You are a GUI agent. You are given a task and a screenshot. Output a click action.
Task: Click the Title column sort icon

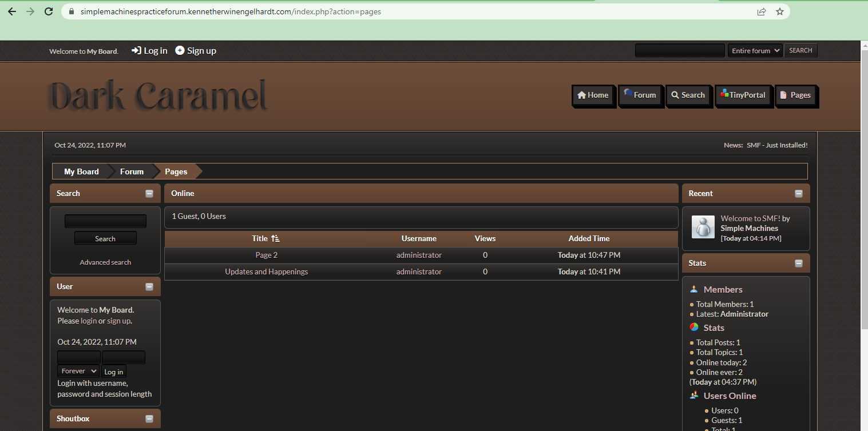coord(275,238)
